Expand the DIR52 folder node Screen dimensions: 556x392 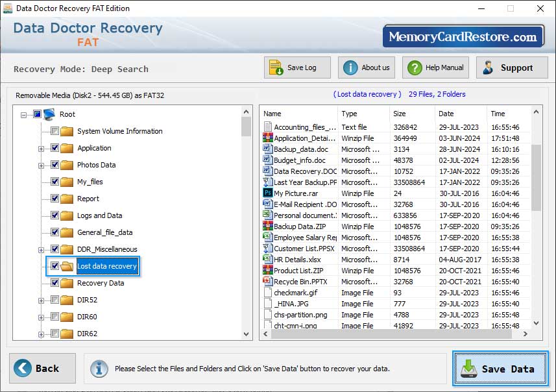41,301
